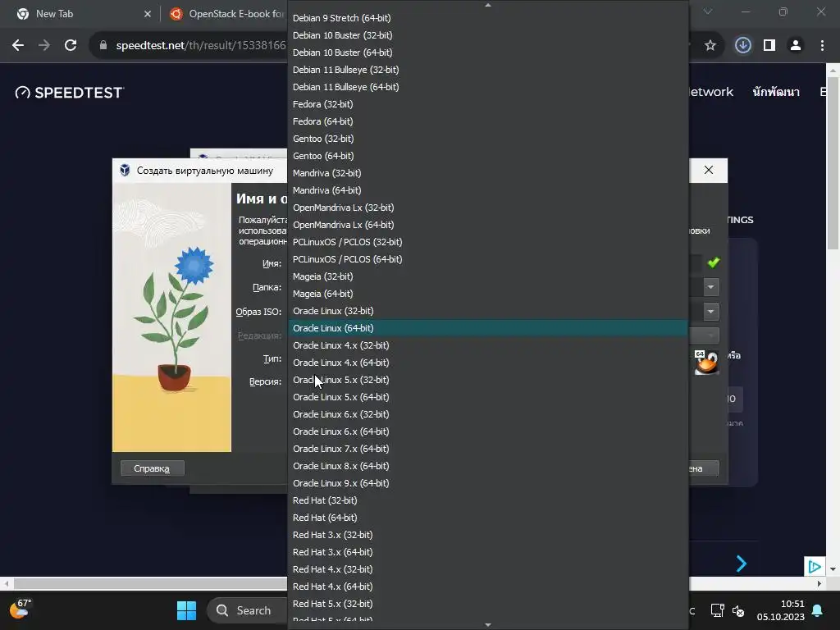Pick PCLinuxOS / PCLOS (64-bit)

coord(488,258)
